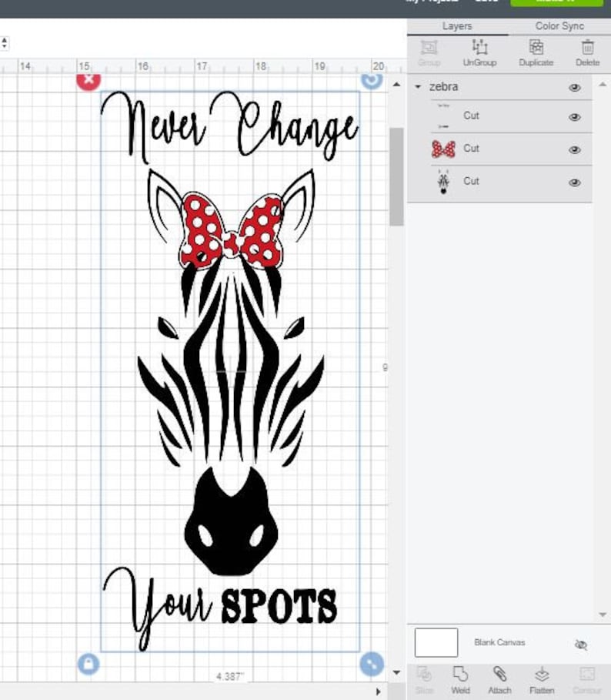Click the Slice tool icon
This screenshot has height=700, width=611.
pos(424,674)
